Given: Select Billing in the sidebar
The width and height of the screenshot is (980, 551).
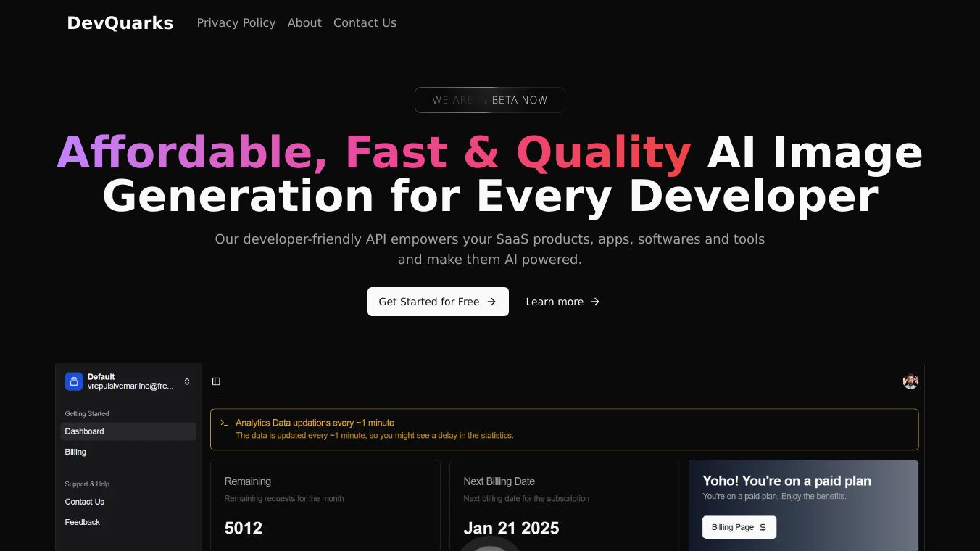Looking at the screenshot, I should click(x=128, y=452).
